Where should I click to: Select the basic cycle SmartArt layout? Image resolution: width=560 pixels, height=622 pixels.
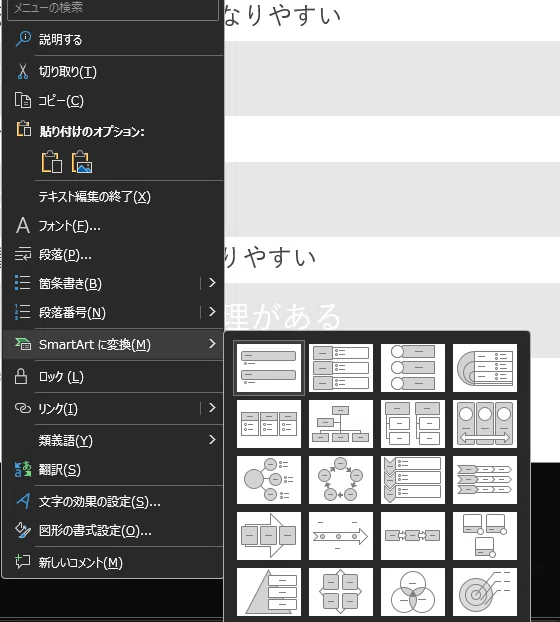click(x=341, y=480)
